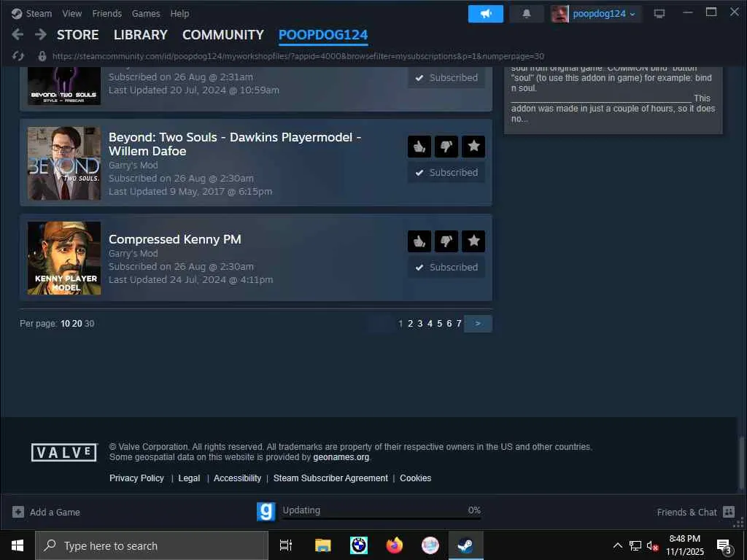Open the Friends menu
The width and height of the screenshot is (747, 560).
point(107,13)
